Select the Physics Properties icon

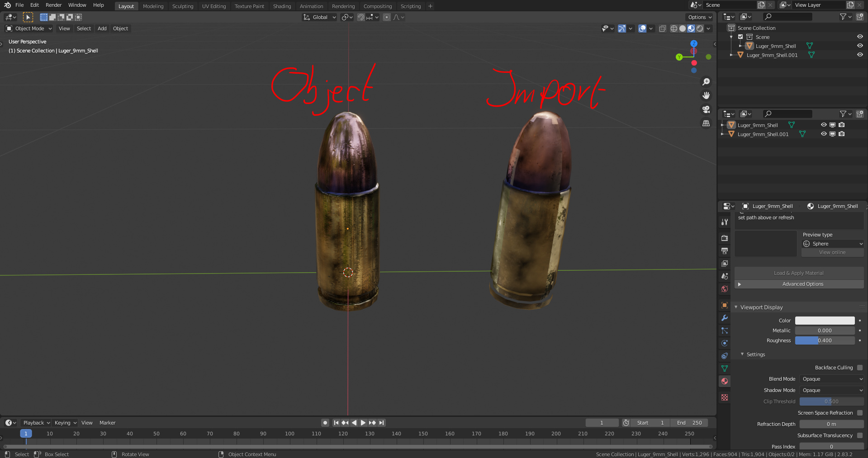(x=725, y=343)
